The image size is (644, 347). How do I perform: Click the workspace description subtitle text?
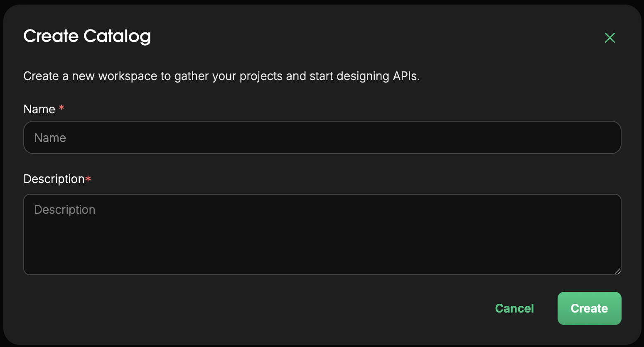pyautogui.click(x=221, y=76)
